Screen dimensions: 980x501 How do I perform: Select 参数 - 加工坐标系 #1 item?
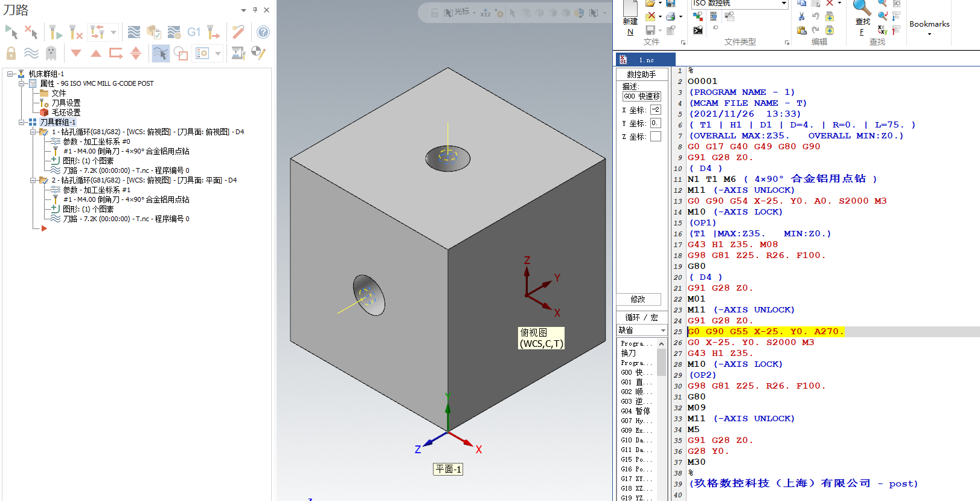point(97,190)
